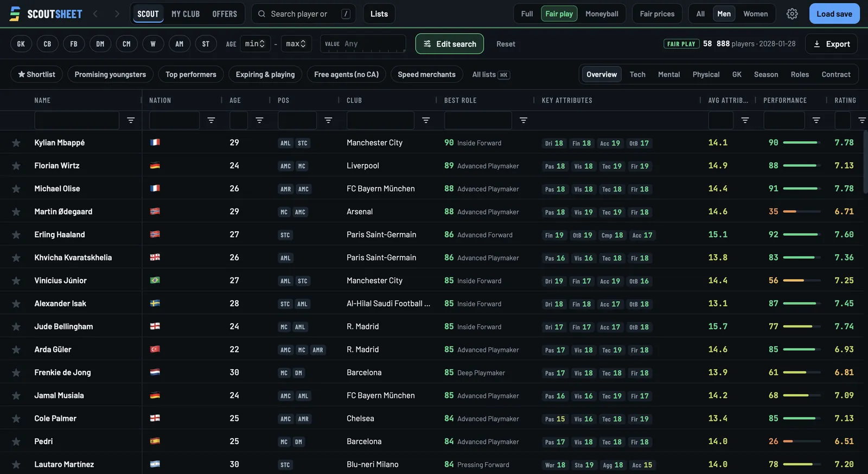Go forward with the right arrow
The image size is (868, 474).
pos(116,14)
